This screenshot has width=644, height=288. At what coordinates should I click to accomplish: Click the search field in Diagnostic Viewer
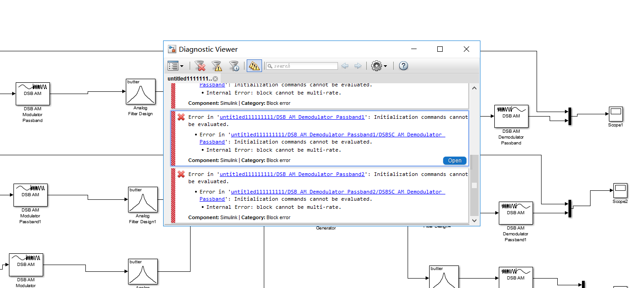pyautogui.click(x=302, y=66)
